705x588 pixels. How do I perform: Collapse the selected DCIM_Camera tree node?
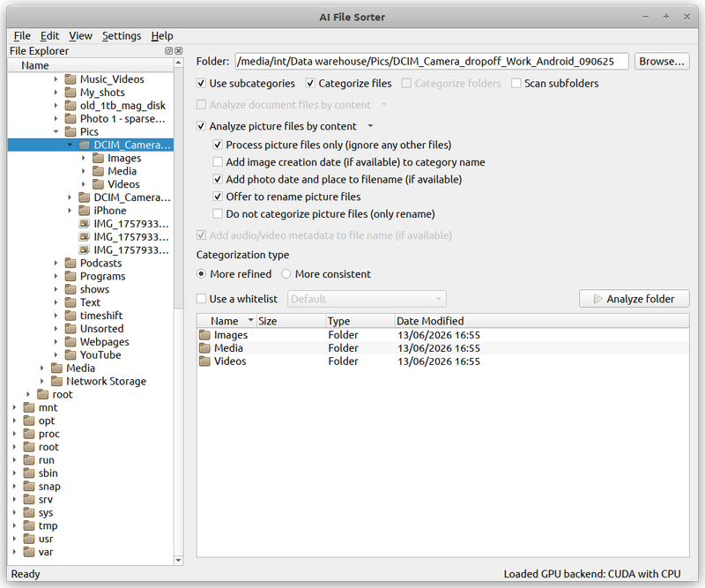pyautogui.click(x=70, y=145)
